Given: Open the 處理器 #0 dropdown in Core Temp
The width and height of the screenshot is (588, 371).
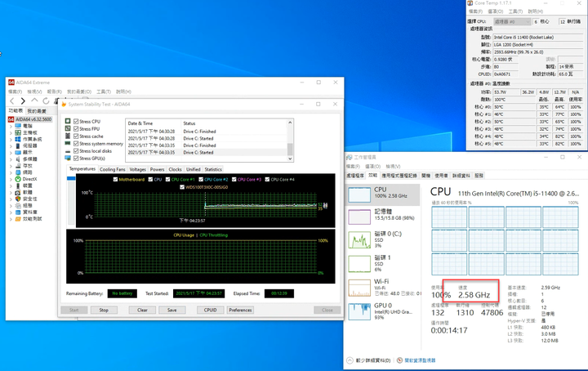Looking at the screenshot, I should pyautogui.click(x=512, y=22).
